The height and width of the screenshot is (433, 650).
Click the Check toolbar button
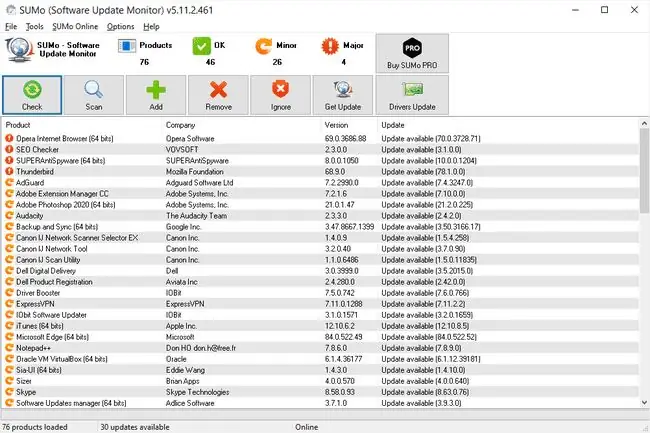[32, 95]
